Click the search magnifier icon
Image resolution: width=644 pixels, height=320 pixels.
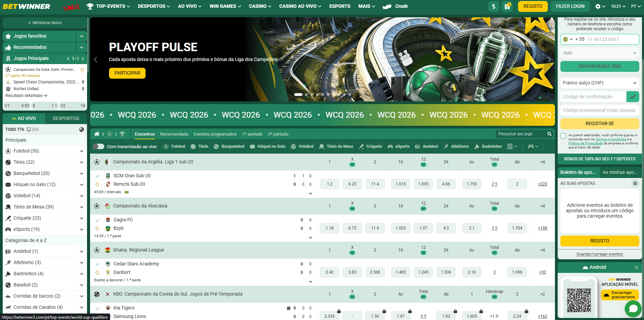[549, 134]
